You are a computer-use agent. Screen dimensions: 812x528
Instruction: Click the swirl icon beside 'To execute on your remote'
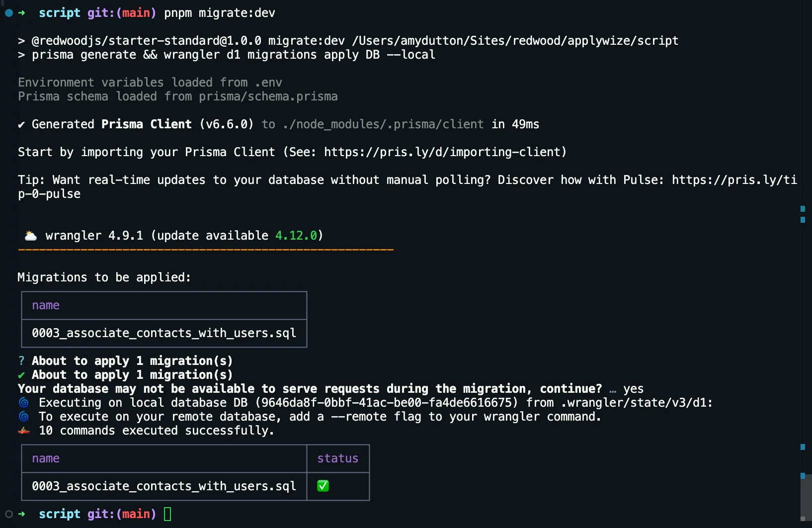[x=23, y=417]
